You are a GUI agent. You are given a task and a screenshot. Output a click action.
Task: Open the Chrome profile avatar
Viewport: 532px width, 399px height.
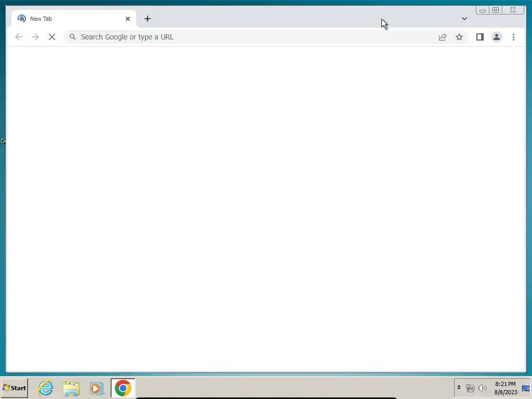pos(496,37)
